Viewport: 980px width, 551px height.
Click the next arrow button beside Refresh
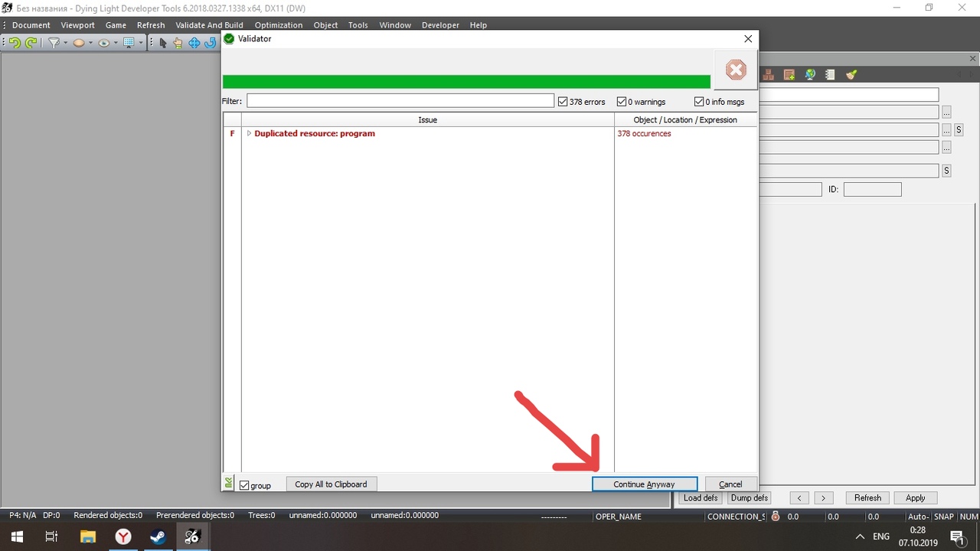coord(824,498)
